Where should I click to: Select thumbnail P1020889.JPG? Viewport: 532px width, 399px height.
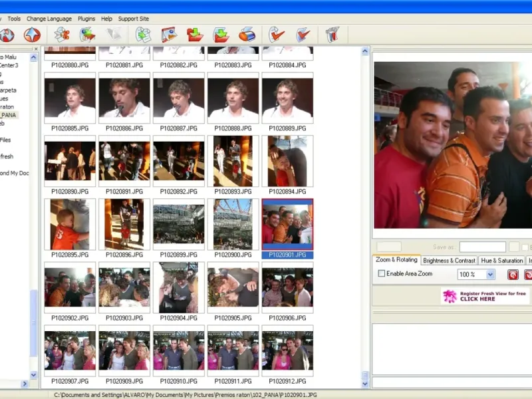pos(287,98)
